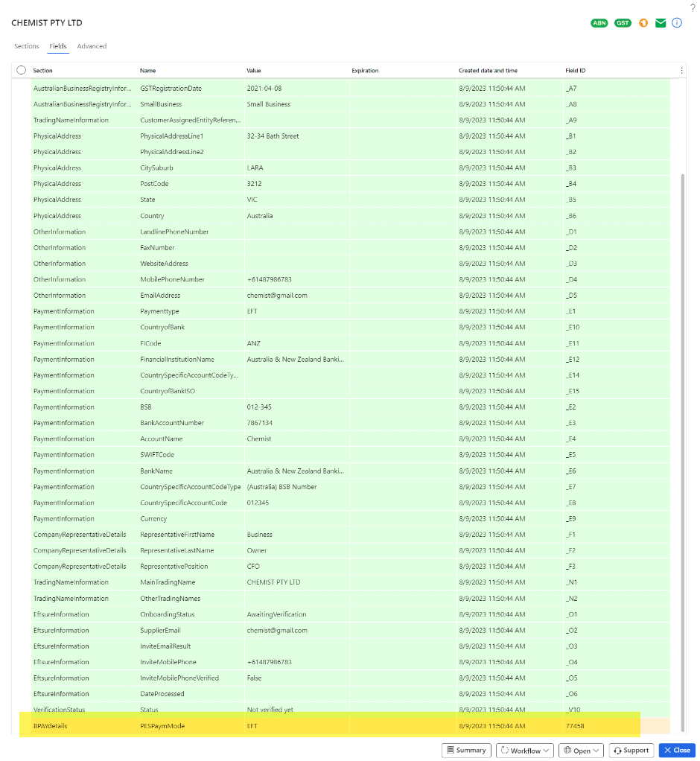This screenshot has width=700, height=761.
Task: Select the SWIFTCode name cell
Action: pos(157,455)
